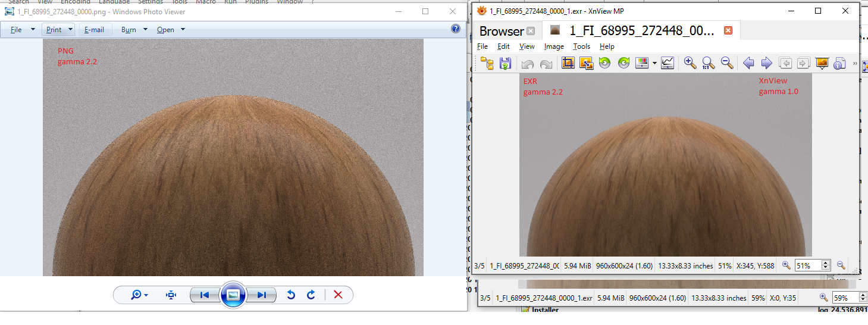Screen dimensions: 868x325
Task: Click the E-mail button
Action: (94, 30)
